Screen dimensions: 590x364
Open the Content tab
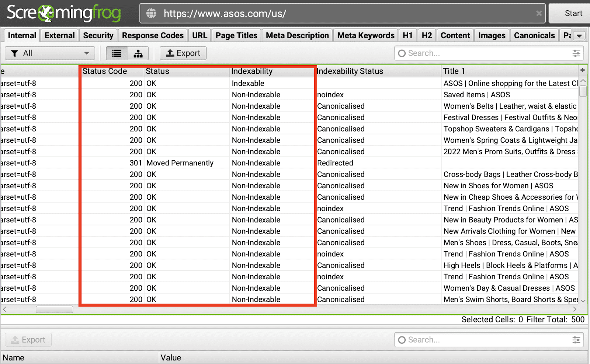click(455, 35)
